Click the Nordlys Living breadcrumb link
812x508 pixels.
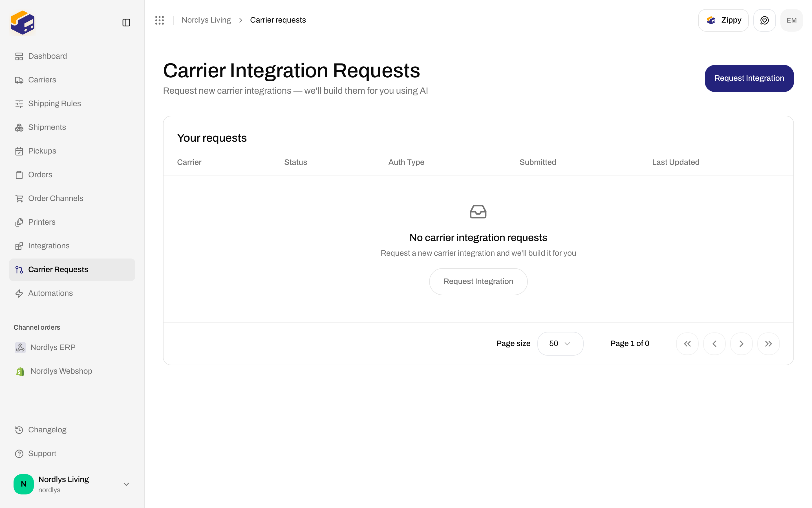[x=206, y=20]
